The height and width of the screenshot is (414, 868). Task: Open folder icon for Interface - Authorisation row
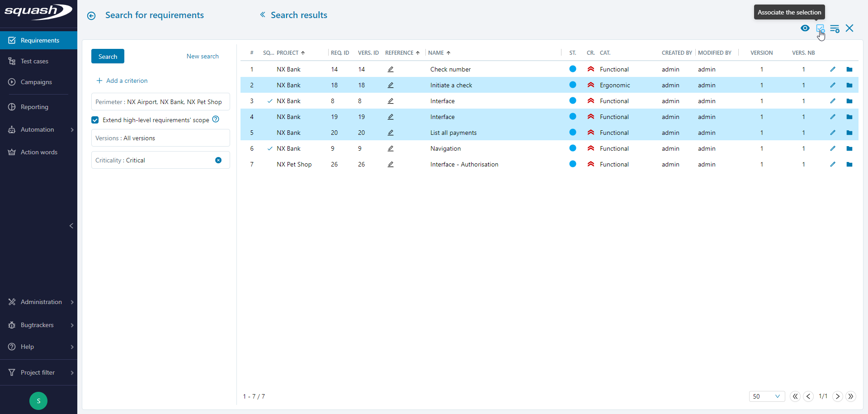point(850,164)
